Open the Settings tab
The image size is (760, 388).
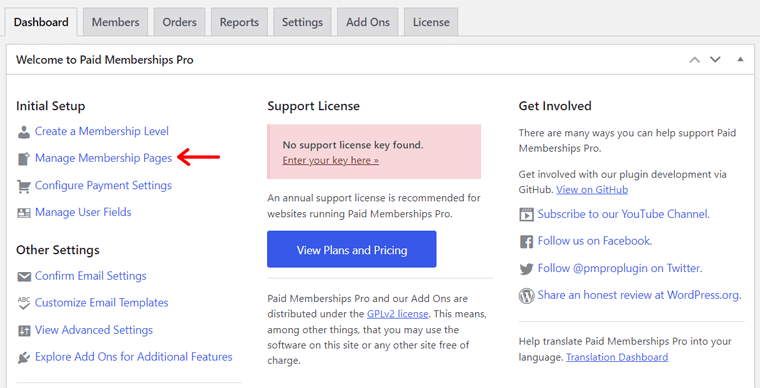(302, 22)
